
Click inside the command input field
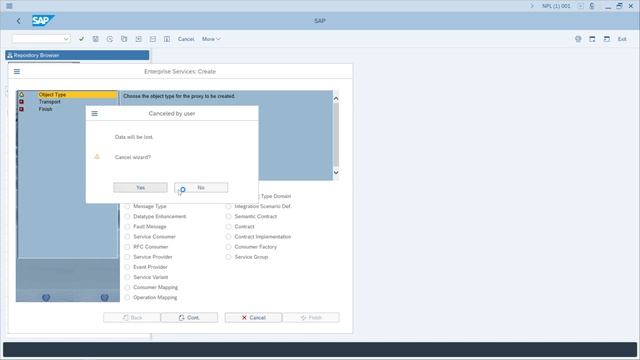(x=38, y=39)
